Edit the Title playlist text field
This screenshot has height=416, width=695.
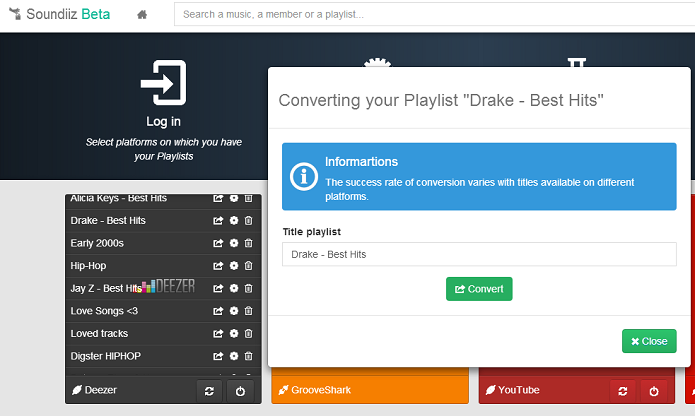click(479, 254)
